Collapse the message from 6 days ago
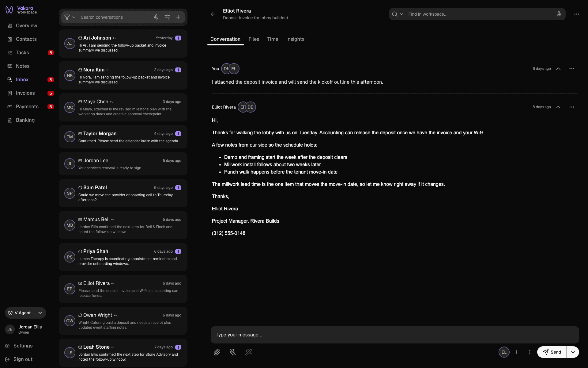588x368 pixels. [558, 69]
